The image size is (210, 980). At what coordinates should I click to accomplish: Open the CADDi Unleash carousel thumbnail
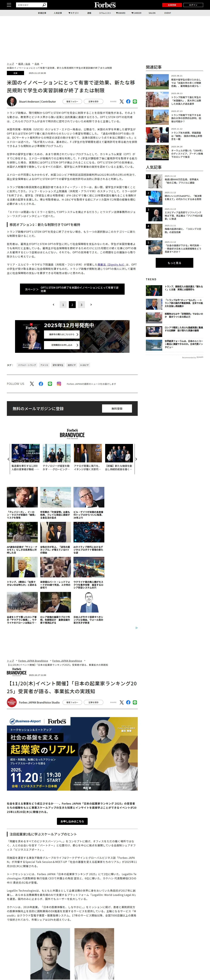pos(26,453)
